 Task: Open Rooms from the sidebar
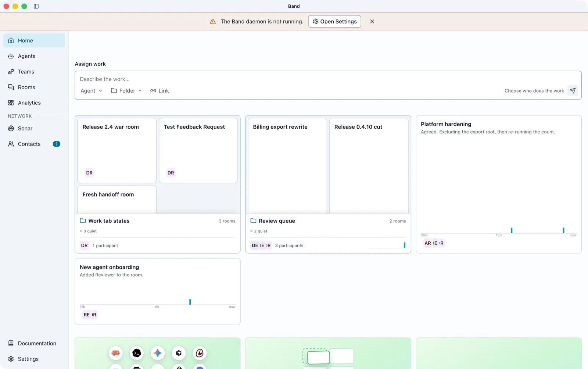pos(34,87)
